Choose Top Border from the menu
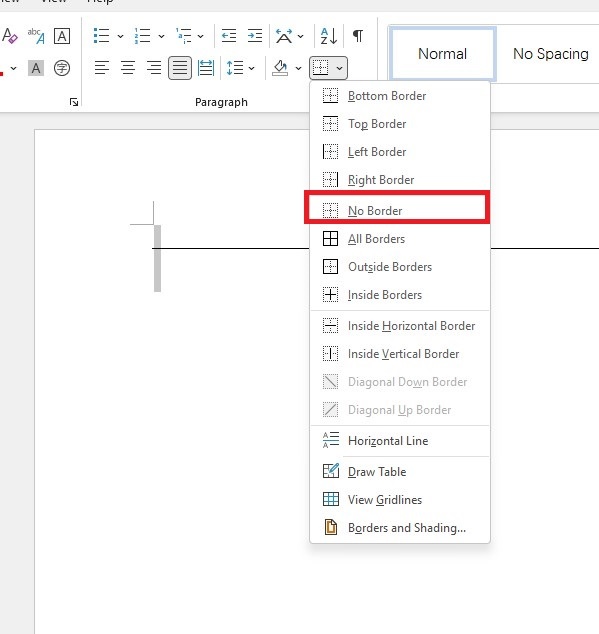 coord(400,124)
